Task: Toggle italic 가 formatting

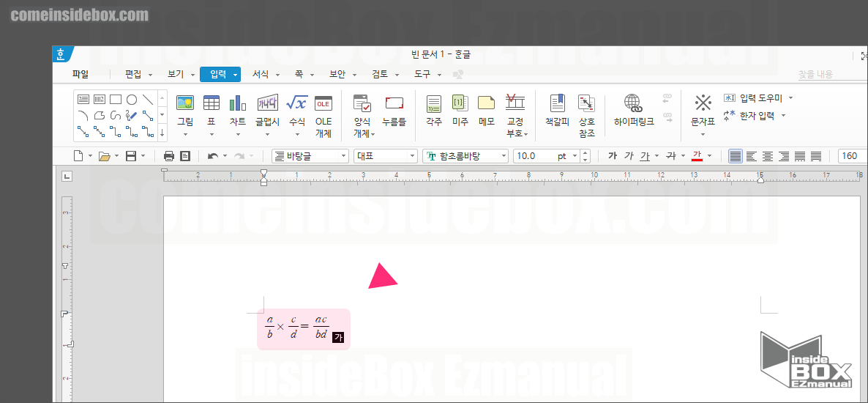Action: 628,156
